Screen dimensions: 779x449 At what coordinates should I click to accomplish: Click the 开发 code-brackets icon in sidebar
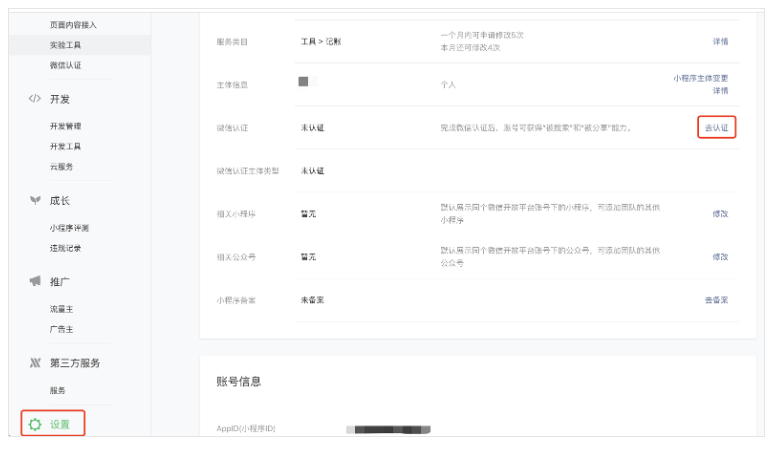pos(34,99)
